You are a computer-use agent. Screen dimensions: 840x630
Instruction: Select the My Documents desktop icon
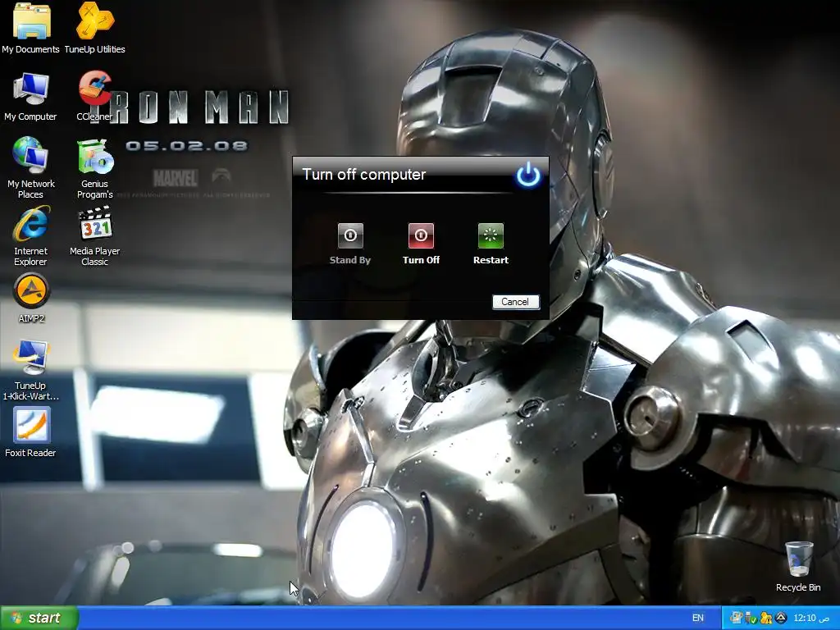[x=30, y=29]
